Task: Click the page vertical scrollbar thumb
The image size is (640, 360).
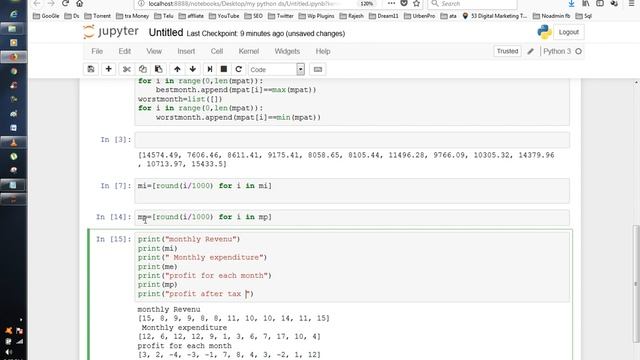Action: coord(636,284)
